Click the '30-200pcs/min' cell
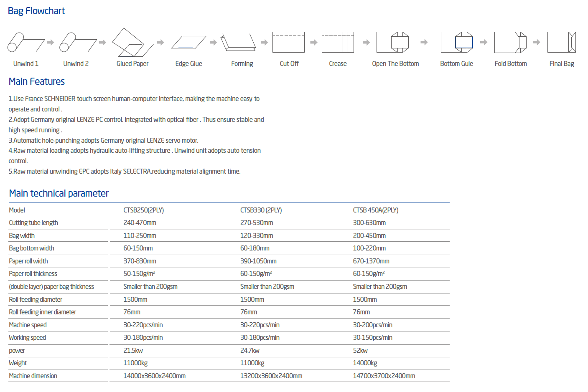This screenshot has width=588, height=392. pos(373,325)
